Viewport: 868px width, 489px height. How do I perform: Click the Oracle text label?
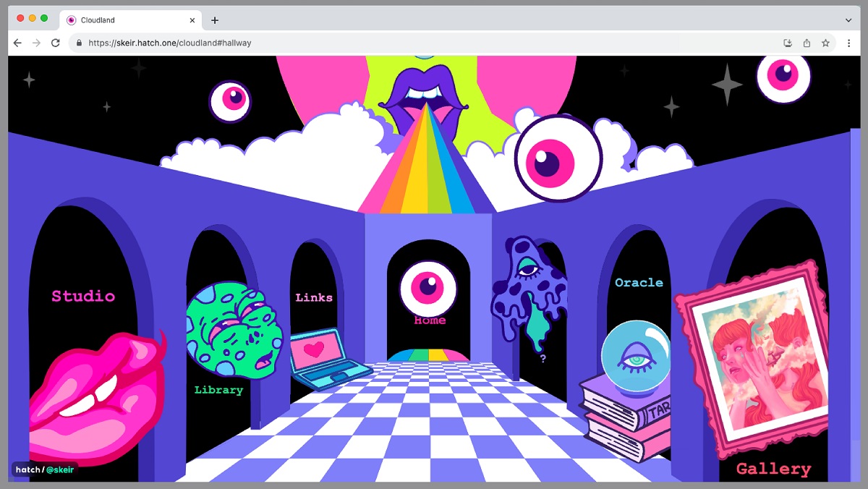click(639, 282)
